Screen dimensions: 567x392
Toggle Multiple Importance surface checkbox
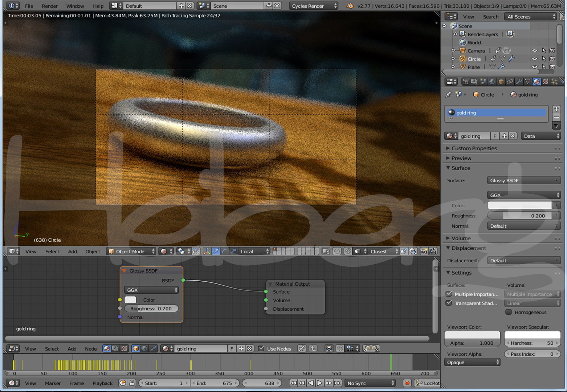[449, 294]
